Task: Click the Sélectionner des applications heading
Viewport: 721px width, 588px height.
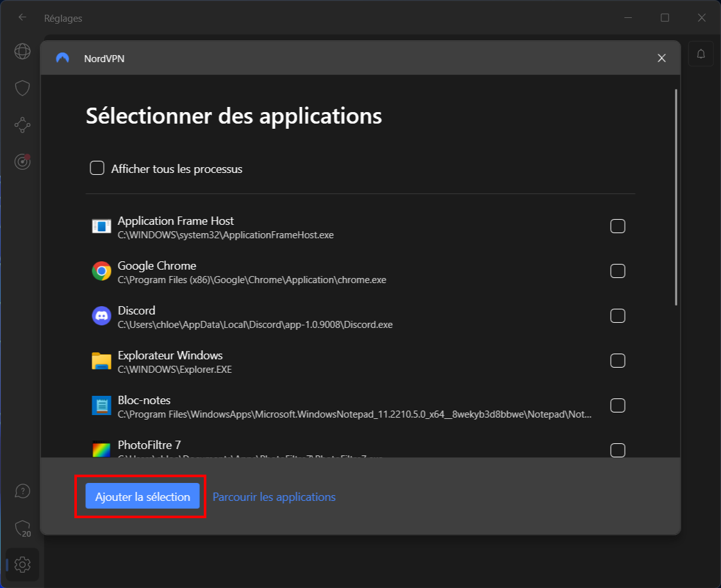Action: click(233, 116)
